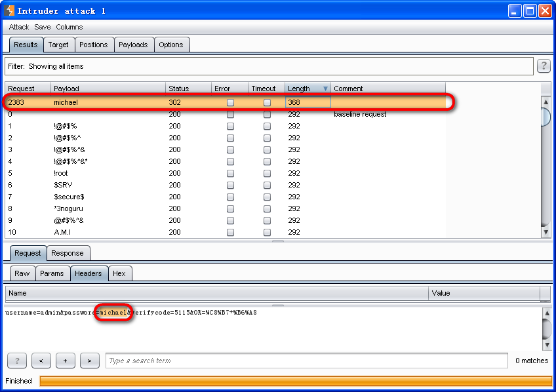The image size is (556, 392).
Task: Switch to the Payloads tab
Action: click(x=133, y=45)
